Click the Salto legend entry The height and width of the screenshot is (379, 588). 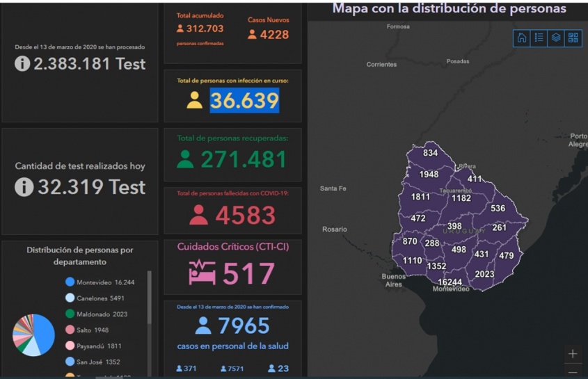tap(91, 330)
